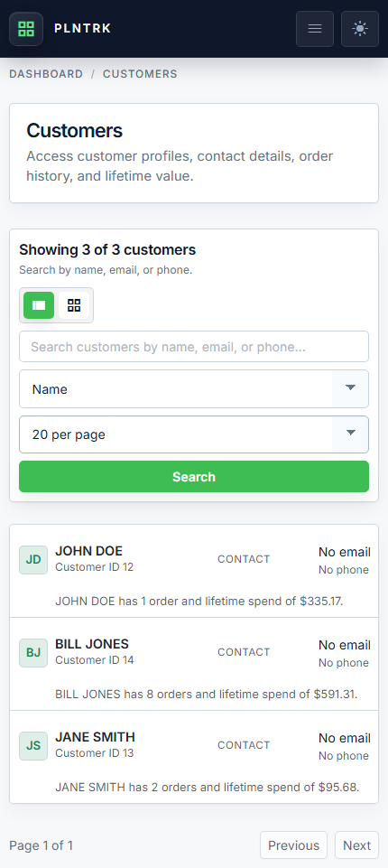
Task: Toggle the light/dark theme sun icon
Action: pos(360,29)
